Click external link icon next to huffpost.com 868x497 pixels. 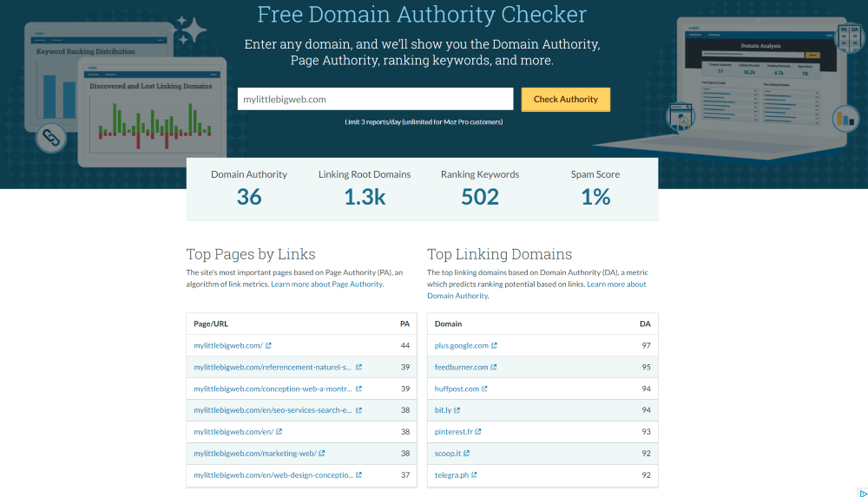pos(484,389)
